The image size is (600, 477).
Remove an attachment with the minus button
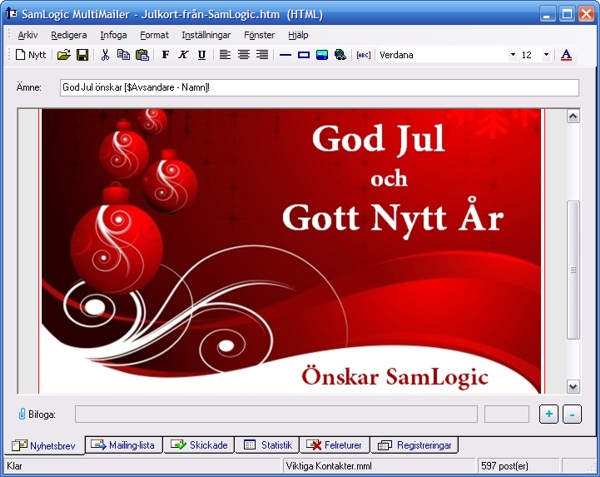point(572,414)
